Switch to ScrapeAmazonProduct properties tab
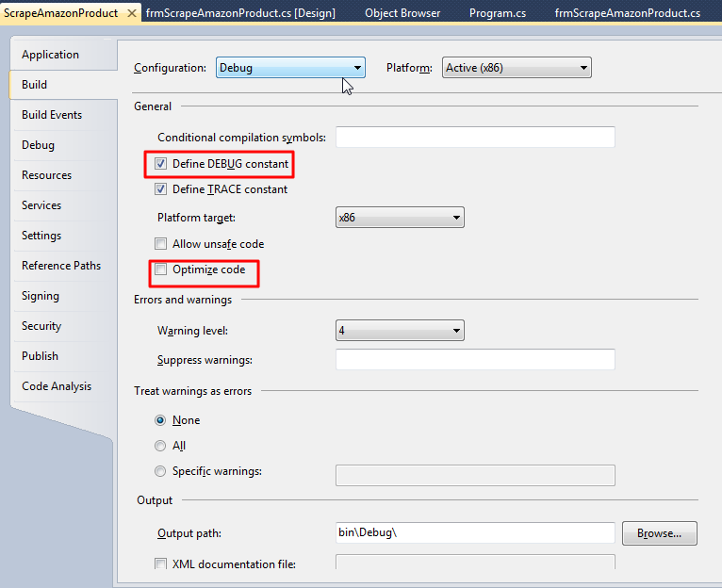The image size is (722, 588). point(60,13)
